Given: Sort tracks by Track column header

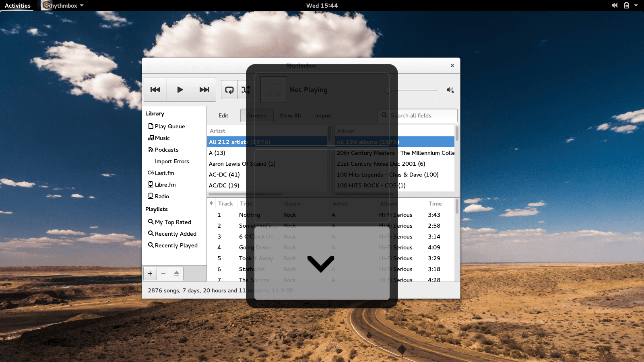Looking at the screenshot, I should 225,204.
